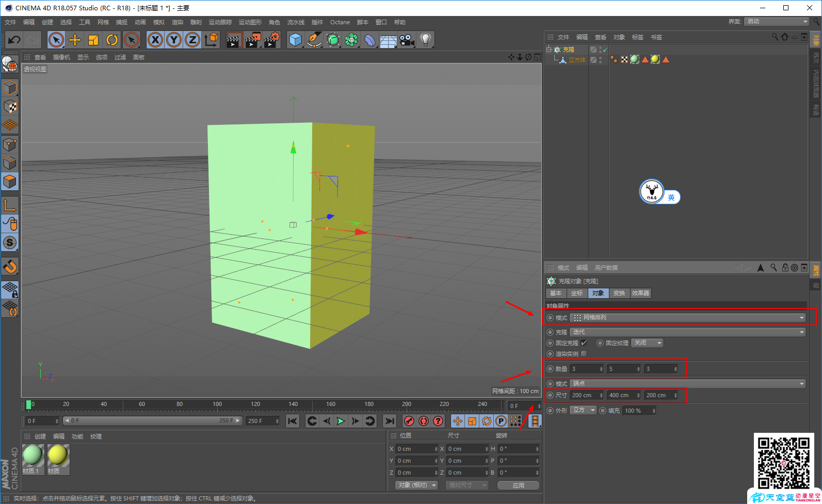822x504 pixels.
Task: Play the animation forward
Action: [x=341, y=421]
